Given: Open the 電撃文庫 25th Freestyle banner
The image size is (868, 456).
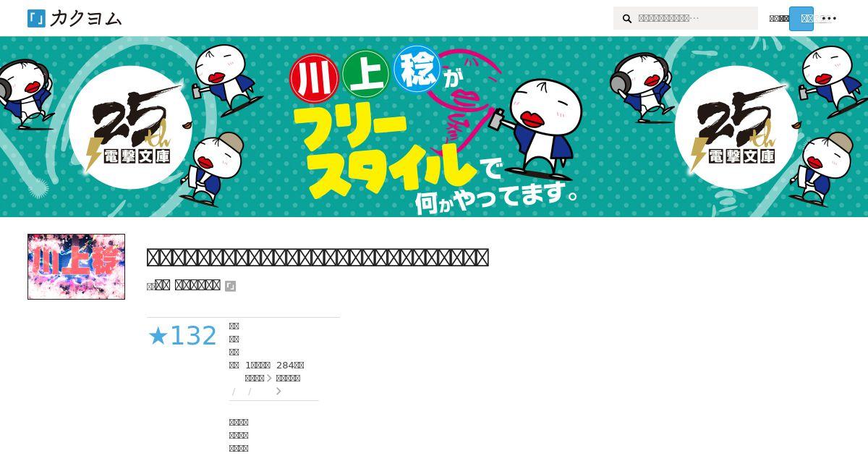Looking at the screenshot, I should point(434,127).
